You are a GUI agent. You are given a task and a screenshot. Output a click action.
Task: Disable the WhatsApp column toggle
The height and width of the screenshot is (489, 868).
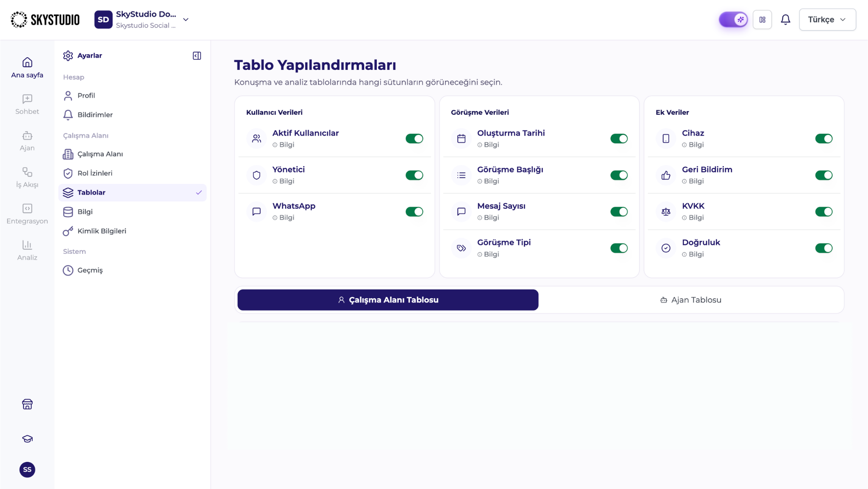(x=414, y=211)
